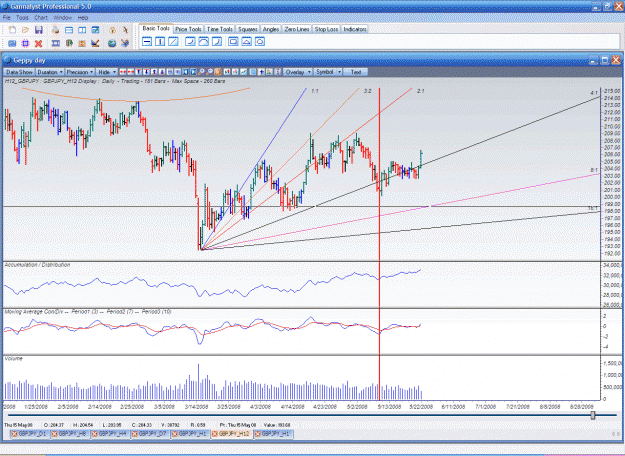Close the GBPJPY_H12 tab via its red X
625x456 pixels.
215,434
